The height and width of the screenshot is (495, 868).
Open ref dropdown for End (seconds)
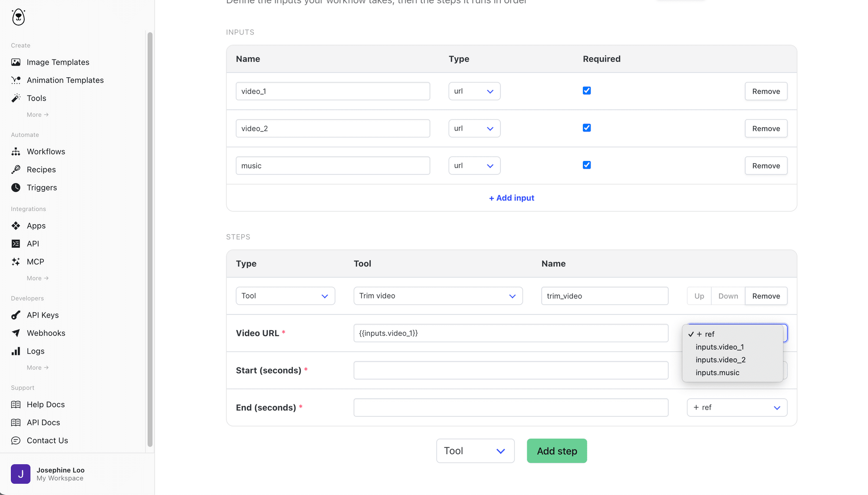point(737,408)
